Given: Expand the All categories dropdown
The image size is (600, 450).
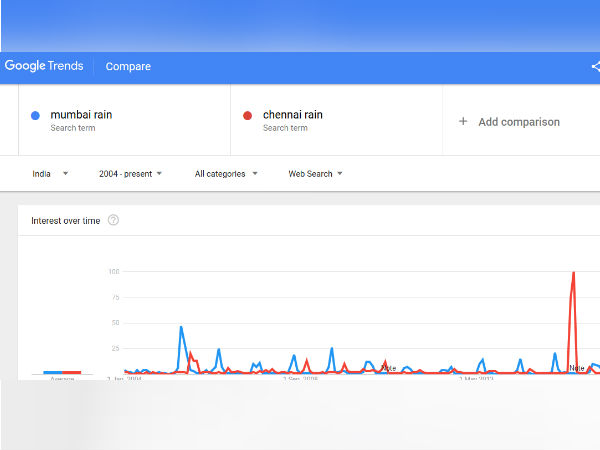Looking at the screenshot, I should coord(226,174).
